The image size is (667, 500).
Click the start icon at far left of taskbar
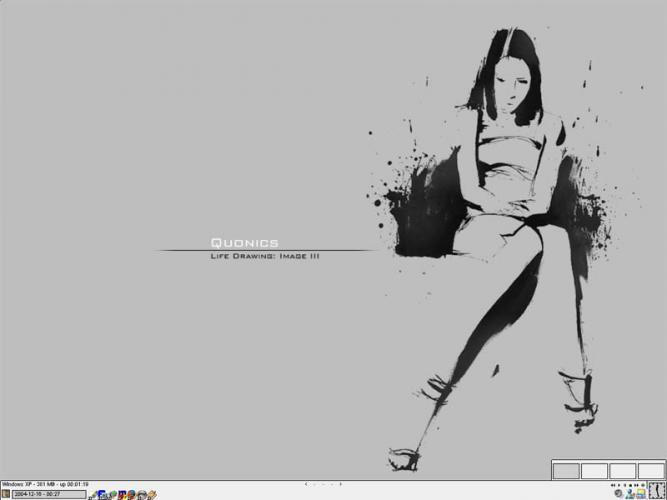(5, 494)
